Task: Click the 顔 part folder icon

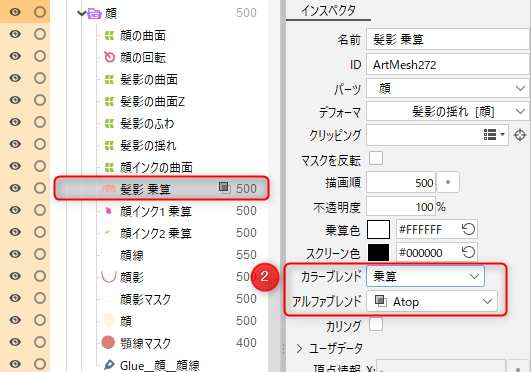Action: [x=94, y=13]
